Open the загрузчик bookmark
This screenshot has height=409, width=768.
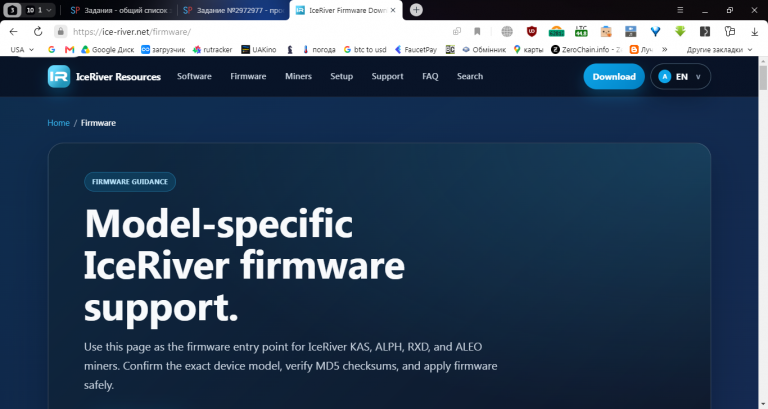[164, 49]
